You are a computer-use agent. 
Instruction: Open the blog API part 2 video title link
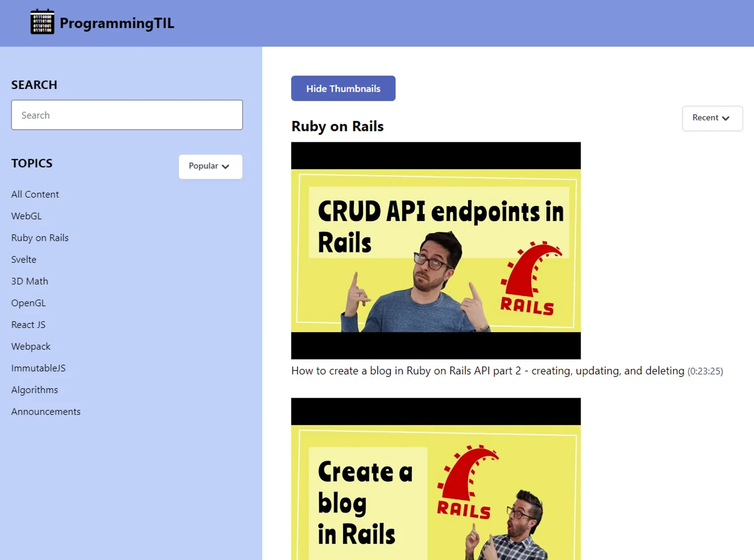488,371
